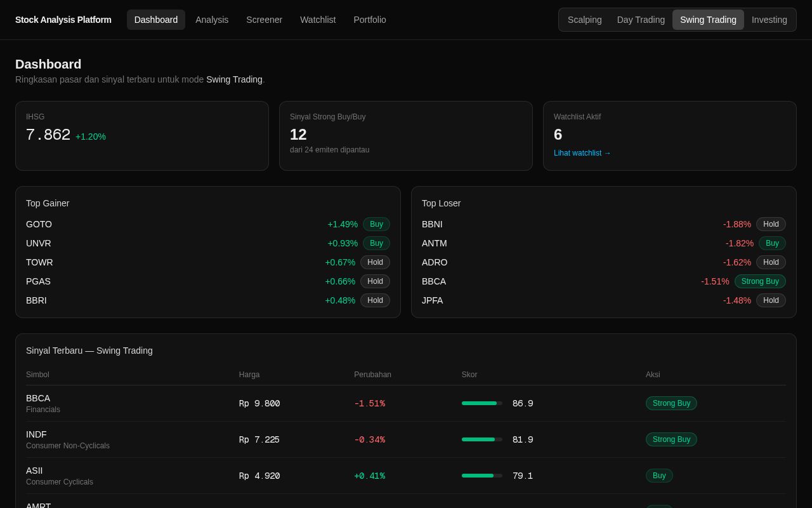
Task: Click the ASII score bar at 79.1
Action: pyautogui.click(x=482, y=476)
